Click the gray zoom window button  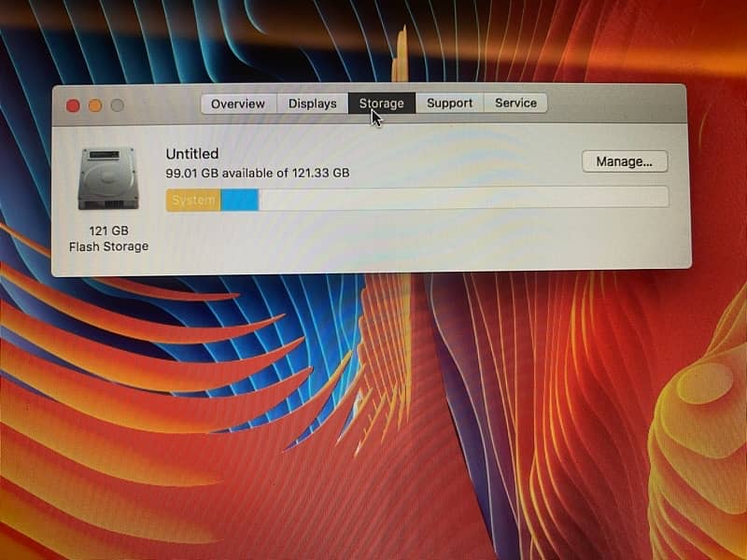(118, 105)
